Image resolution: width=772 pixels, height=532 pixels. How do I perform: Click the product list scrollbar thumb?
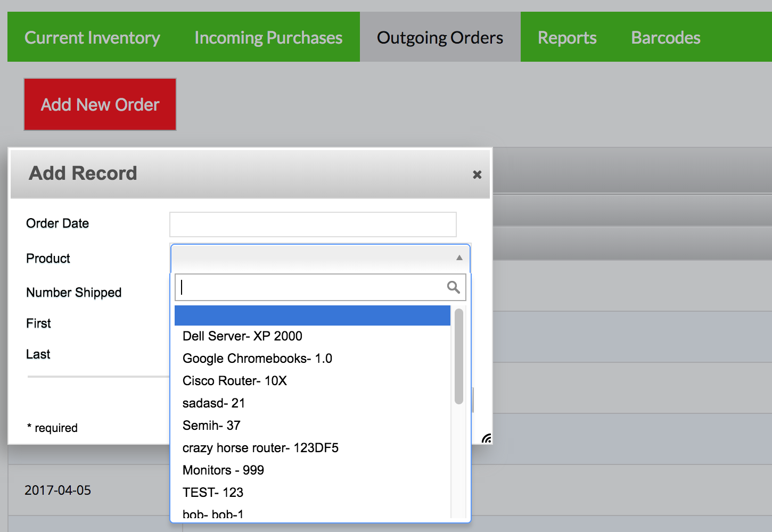point(459,356)
